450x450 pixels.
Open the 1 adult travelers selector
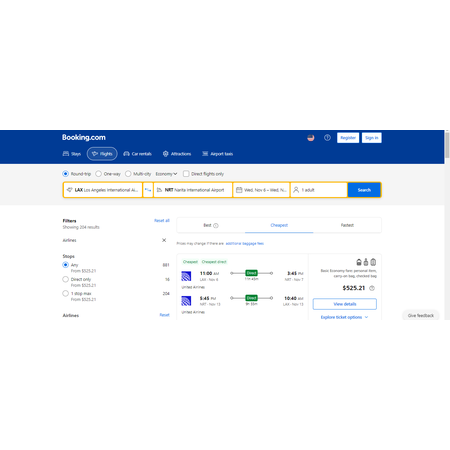pos(319,190)
